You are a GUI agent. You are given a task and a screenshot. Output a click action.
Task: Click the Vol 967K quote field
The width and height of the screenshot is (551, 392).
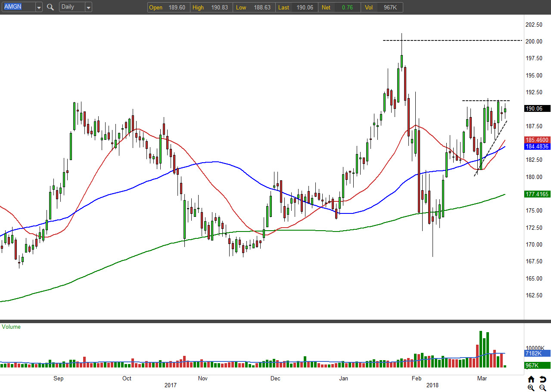tap(382, 7)
